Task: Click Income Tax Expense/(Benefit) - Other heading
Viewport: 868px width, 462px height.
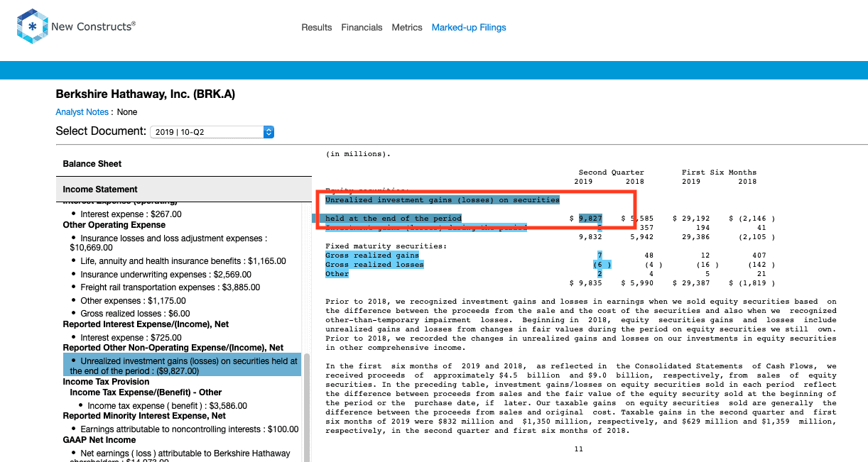Action: tap(146, 392)
